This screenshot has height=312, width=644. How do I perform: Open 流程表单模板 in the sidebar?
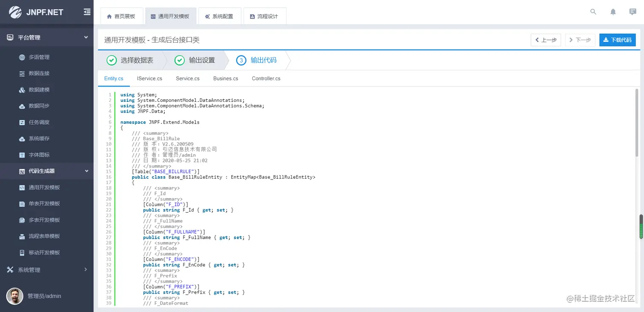tap(47, 236)
